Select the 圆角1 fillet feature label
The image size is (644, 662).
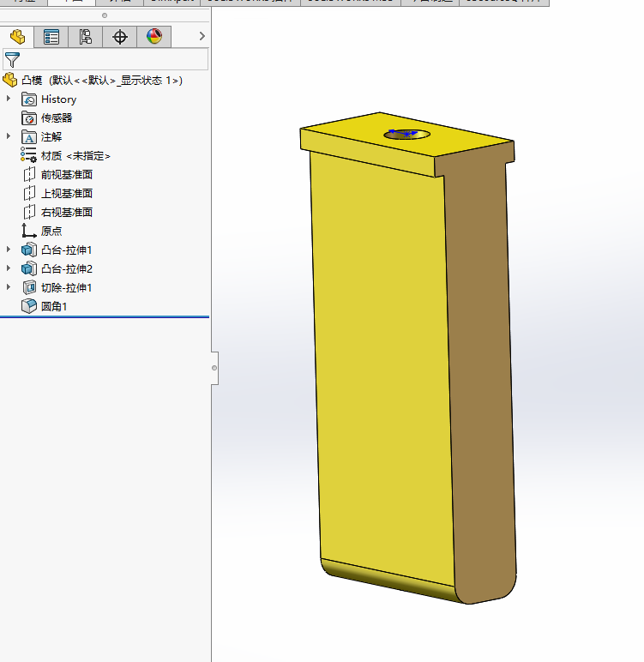[54, 306]
